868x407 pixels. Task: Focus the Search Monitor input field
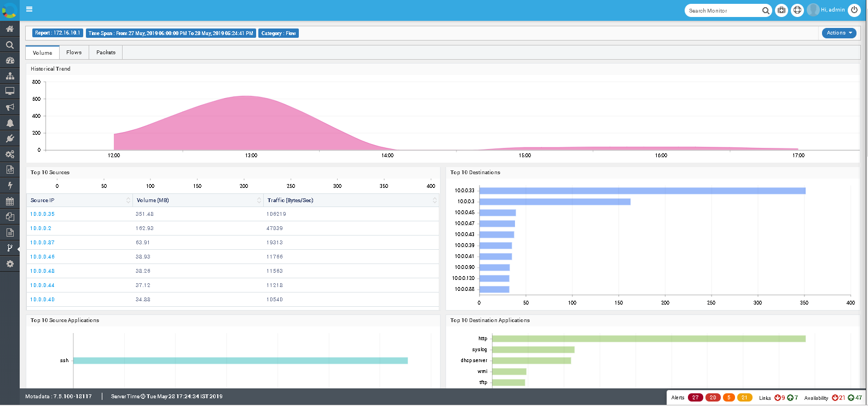click(x=722, y=10)
